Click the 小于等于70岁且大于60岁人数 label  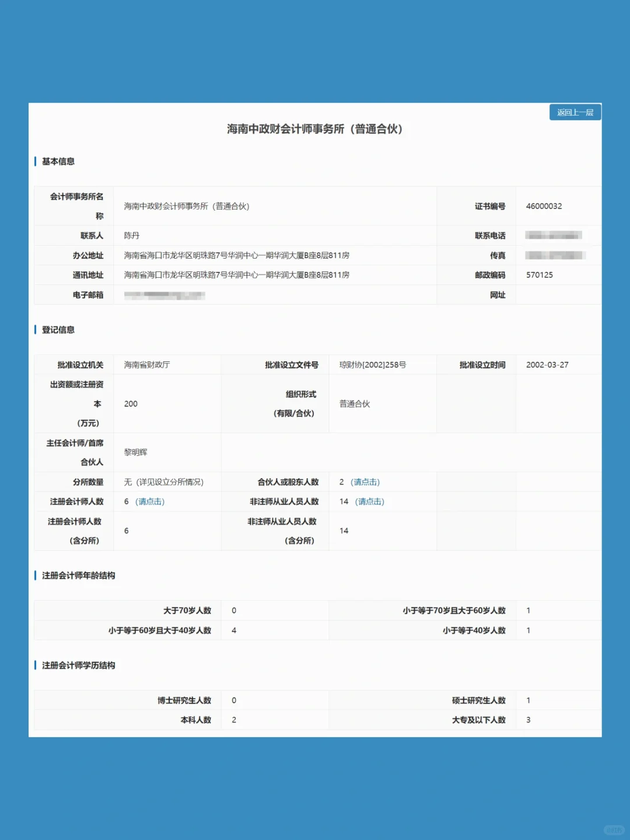coord(454,611)
